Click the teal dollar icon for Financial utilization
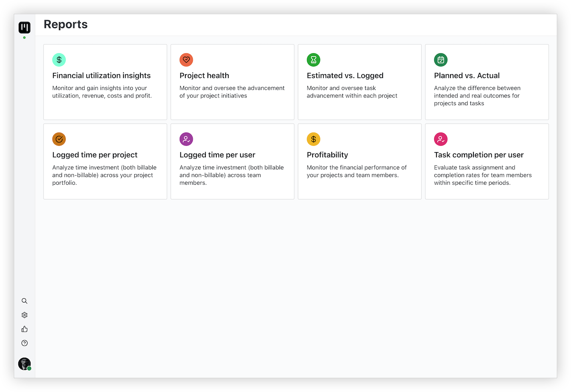Screen dimensions: 571x392 [x=59, y=60]
